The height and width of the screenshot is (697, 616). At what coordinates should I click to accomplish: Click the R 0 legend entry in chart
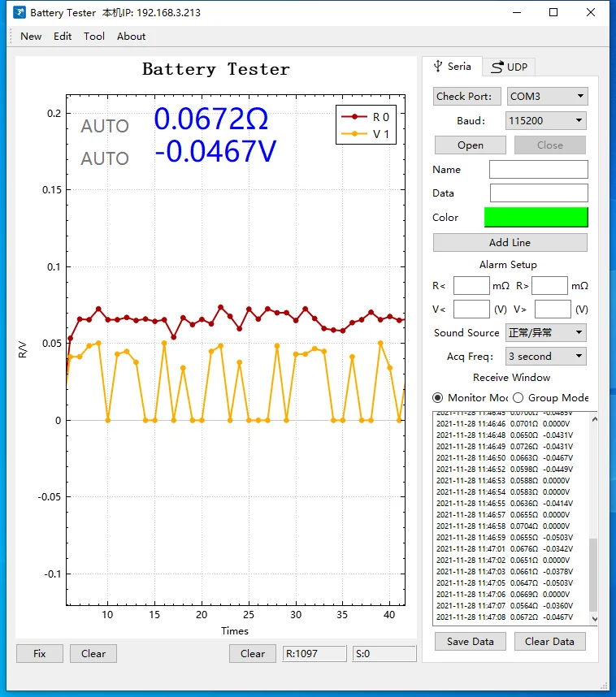click(x=367, y=118)
